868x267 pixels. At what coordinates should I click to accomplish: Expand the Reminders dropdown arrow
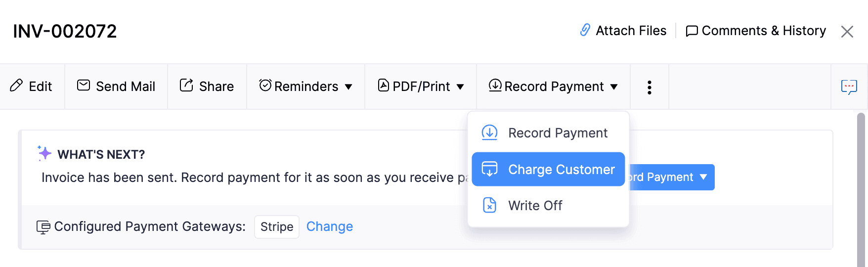348,87
